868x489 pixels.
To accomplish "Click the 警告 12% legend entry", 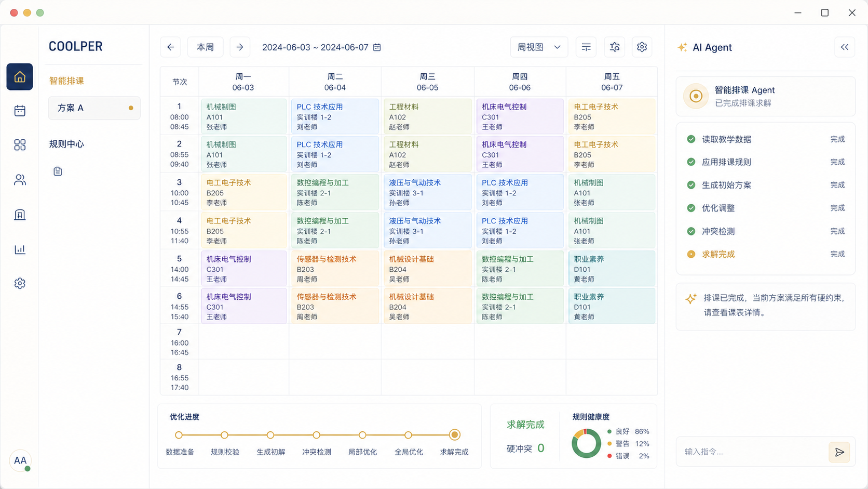I will pos(628,444).
